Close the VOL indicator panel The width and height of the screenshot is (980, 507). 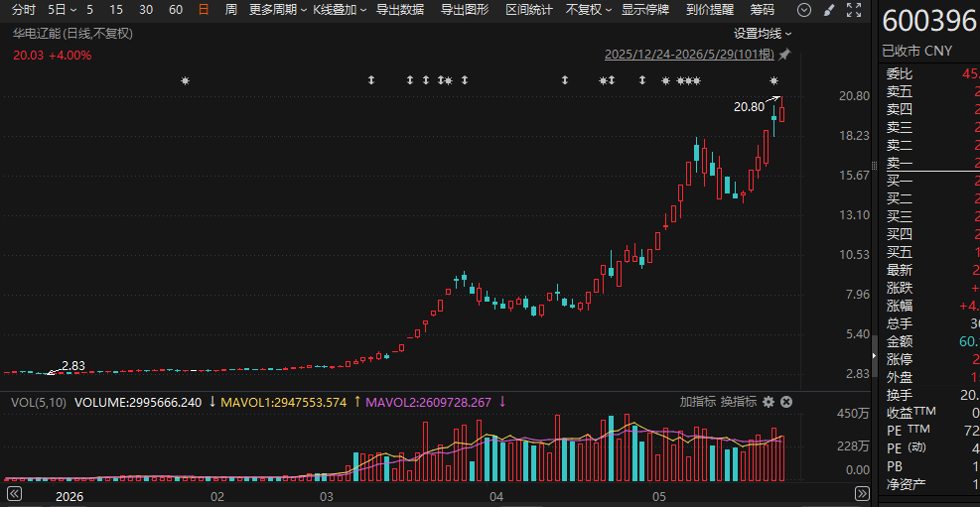pyautogui.click(x=786, y=402)
